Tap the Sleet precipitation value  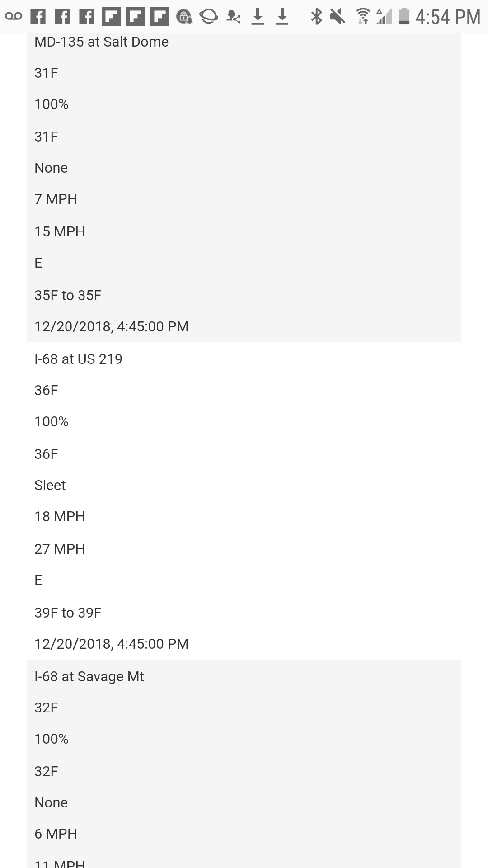(x=50, y=486)
